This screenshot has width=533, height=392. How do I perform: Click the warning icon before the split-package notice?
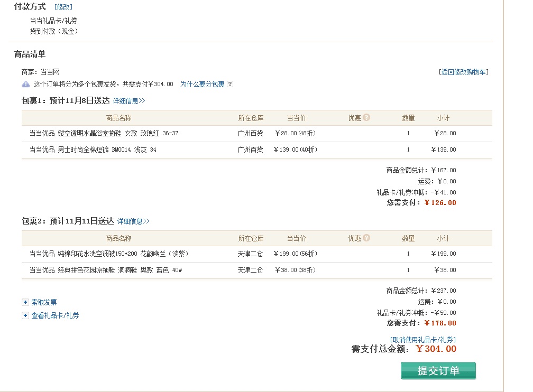pyautogui.click(x=25, y=84)
